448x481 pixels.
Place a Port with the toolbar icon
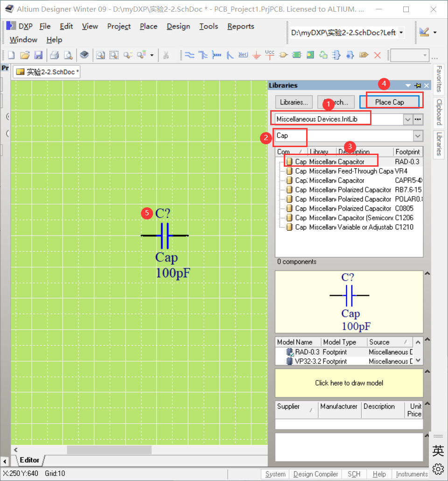tap(364, 55)
